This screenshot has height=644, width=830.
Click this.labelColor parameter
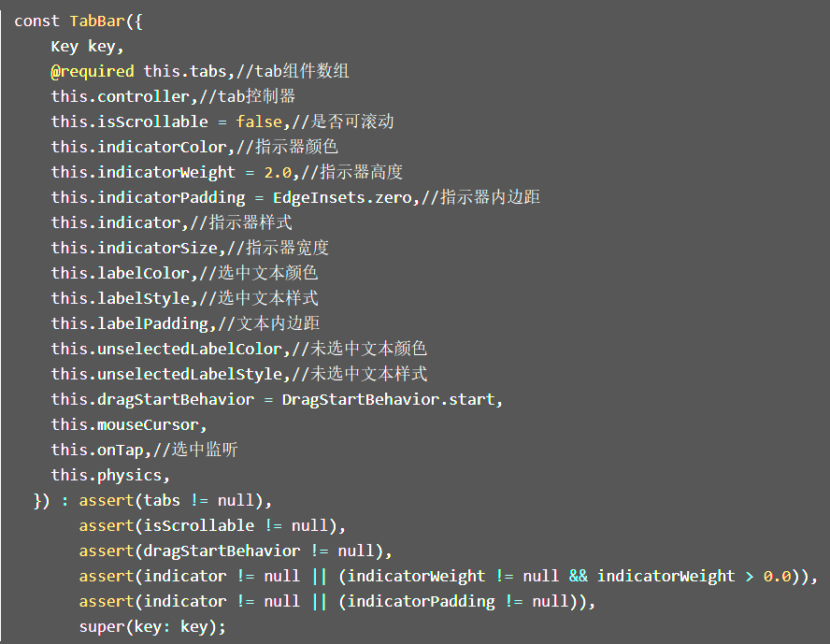[x=121, y=273]
